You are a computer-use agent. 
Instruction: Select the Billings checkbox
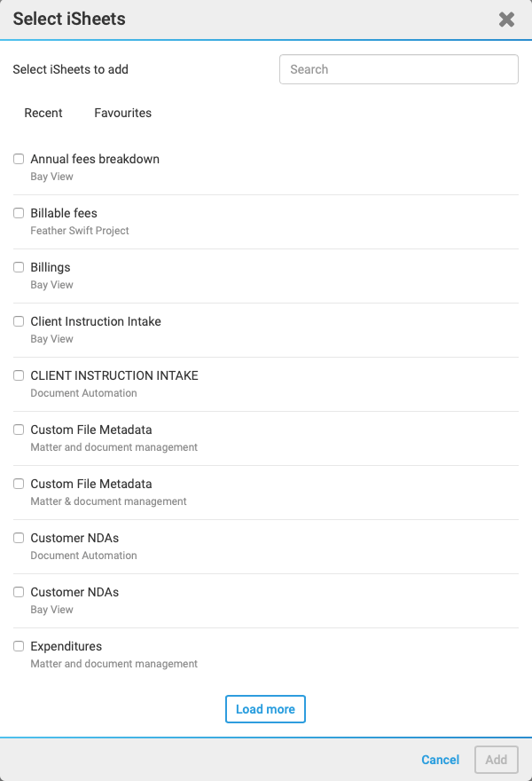tap(19, 267)
